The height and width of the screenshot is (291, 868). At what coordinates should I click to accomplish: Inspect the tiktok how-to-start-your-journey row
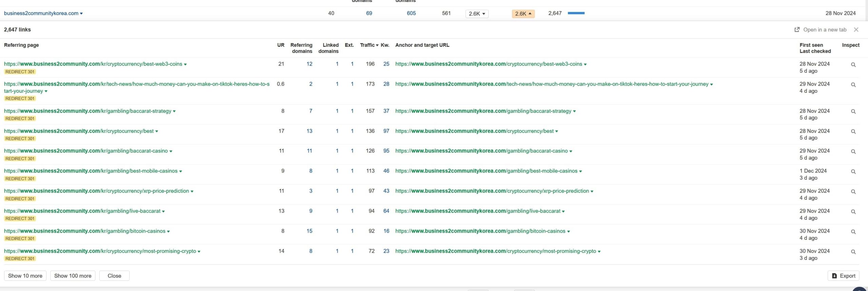[853, 85]
